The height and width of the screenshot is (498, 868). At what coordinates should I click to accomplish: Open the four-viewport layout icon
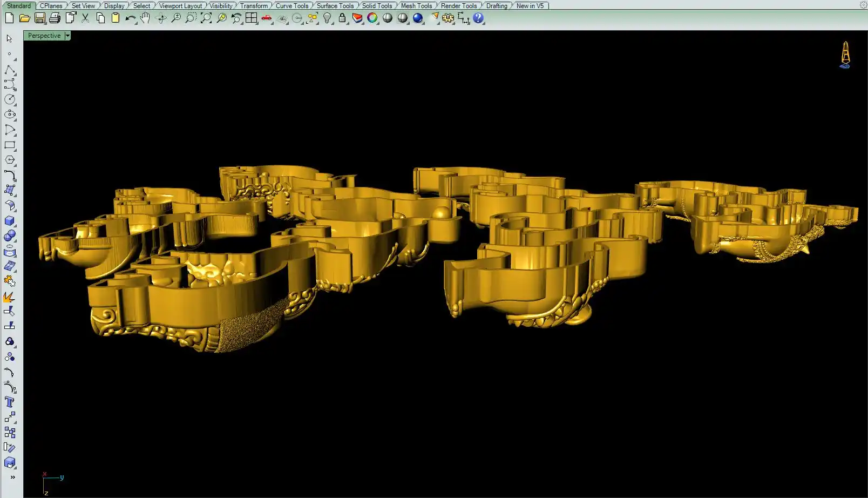252,18
